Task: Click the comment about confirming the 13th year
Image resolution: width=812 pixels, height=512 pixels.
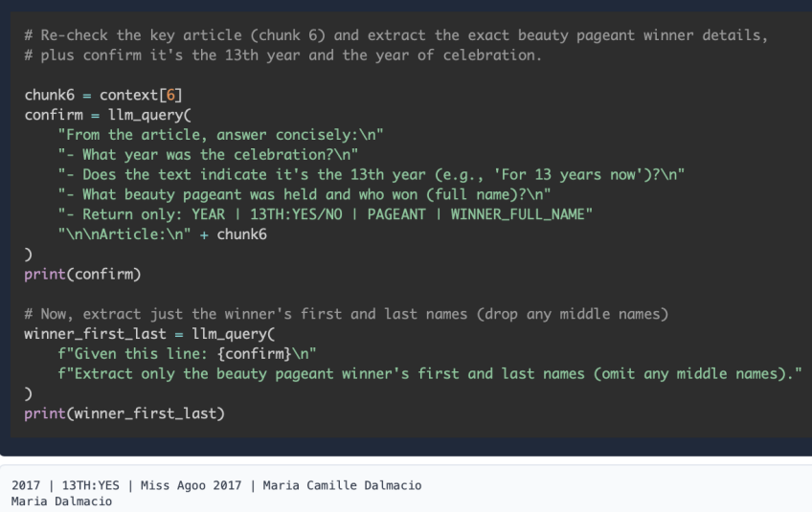Action: click(282, 56)
